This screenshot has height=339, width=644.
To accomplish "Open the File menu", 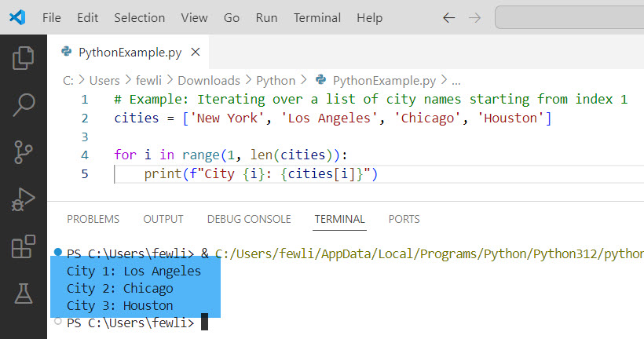I will pos(52,17).
